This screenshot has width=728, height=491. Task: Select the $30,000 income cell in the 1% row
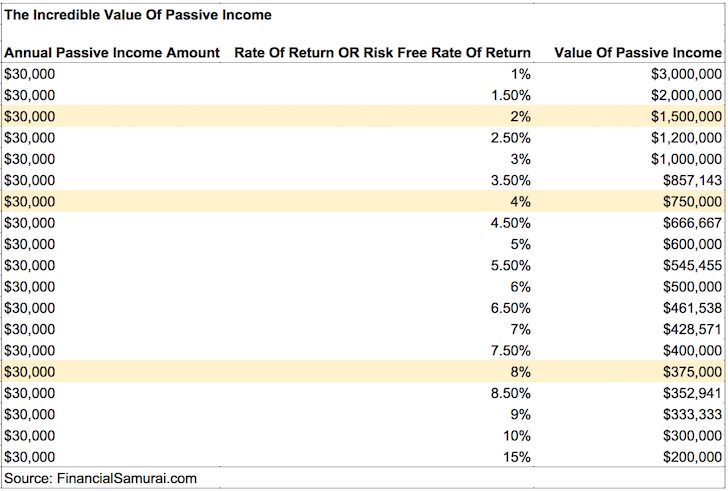coord(30,74)
